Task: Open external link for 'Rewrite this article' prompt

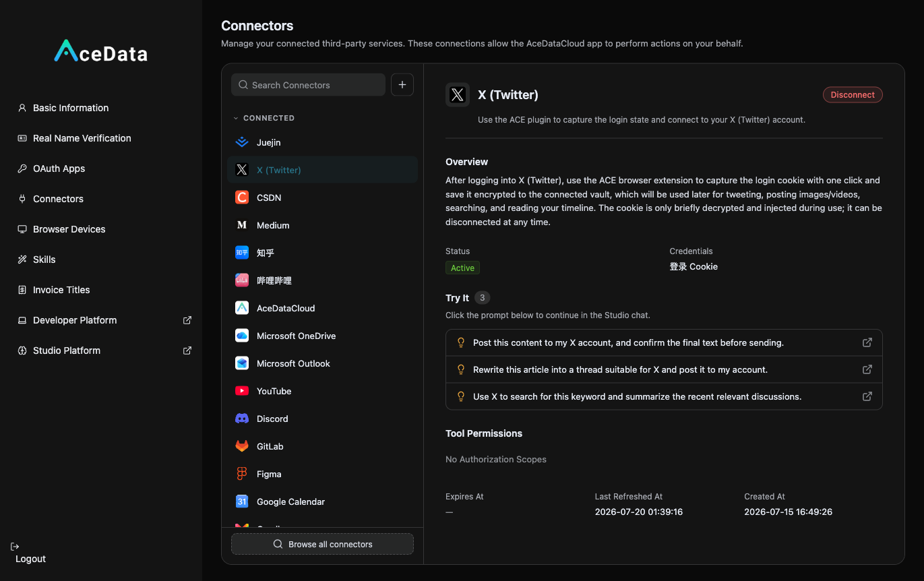Action: (x=867, y=369)
